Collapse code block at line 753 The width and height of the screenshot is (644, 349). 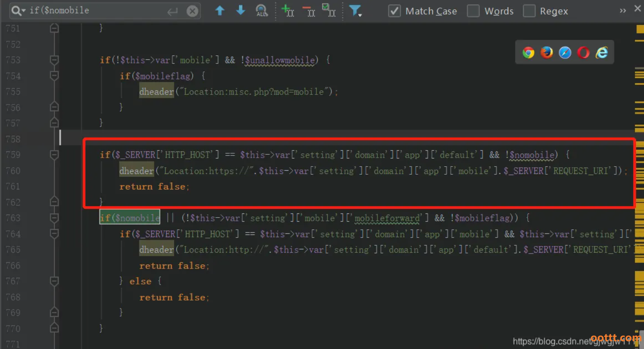[54, 60]
